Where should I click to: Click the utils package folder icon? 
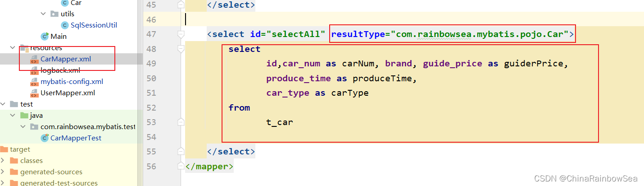pyautogui.click(x=54, y=14)
